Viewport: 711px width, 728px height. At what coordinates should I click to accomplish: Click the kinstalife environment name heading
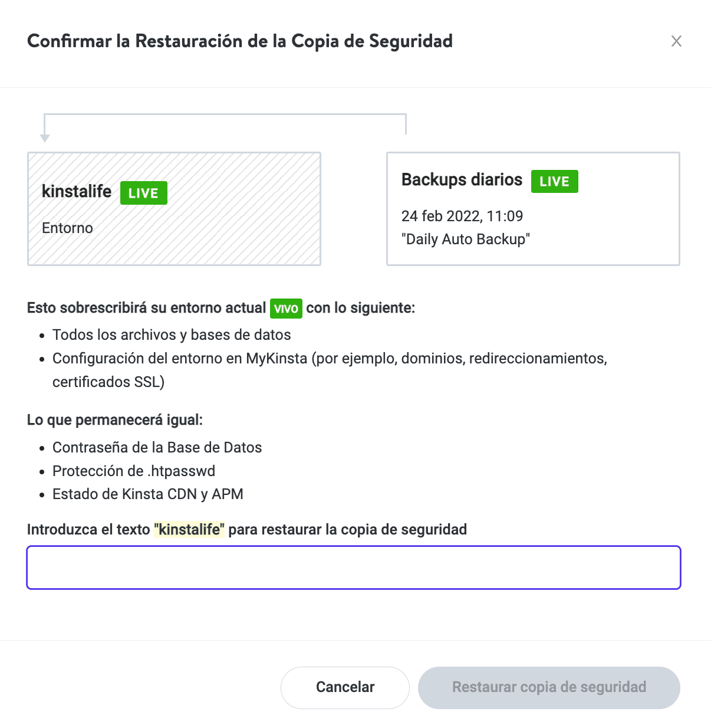tap(77, 191)
